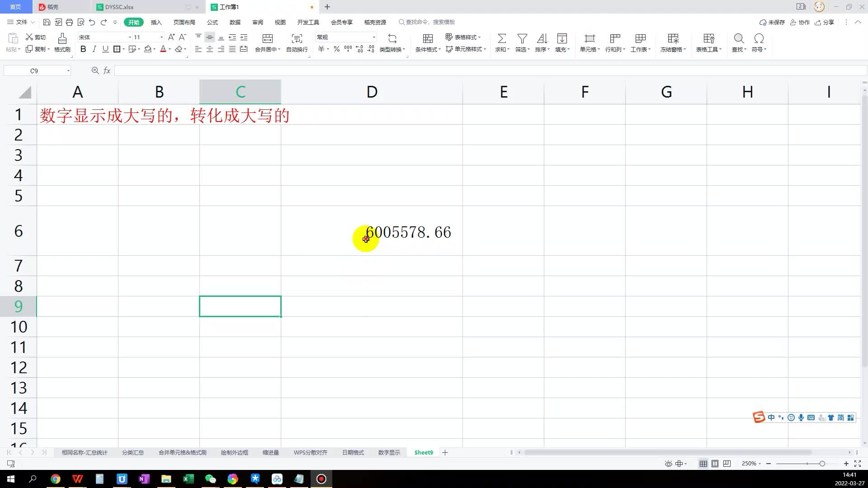The height and width of the screenshot is (488, 868).
Task: Click the Print icon in quick toolbar
Action: (x=69, y=22)
